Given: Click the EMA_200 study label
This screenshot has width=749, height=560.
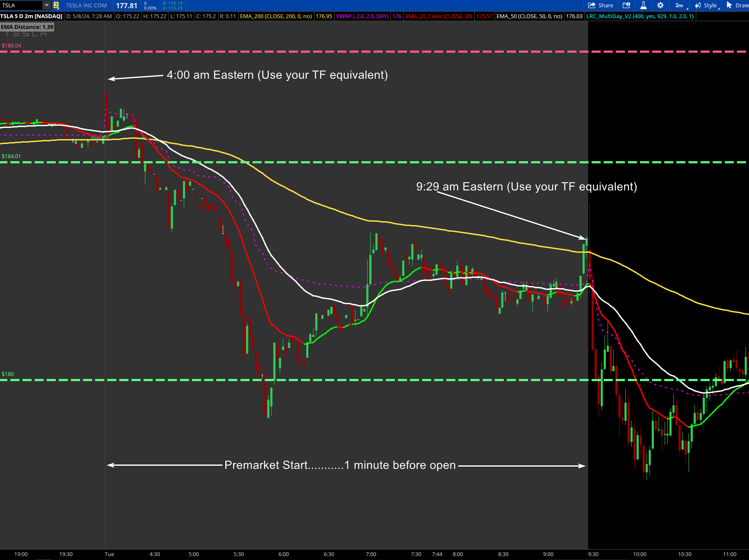Looking at the screenshot, I should (x=276, y=16).
